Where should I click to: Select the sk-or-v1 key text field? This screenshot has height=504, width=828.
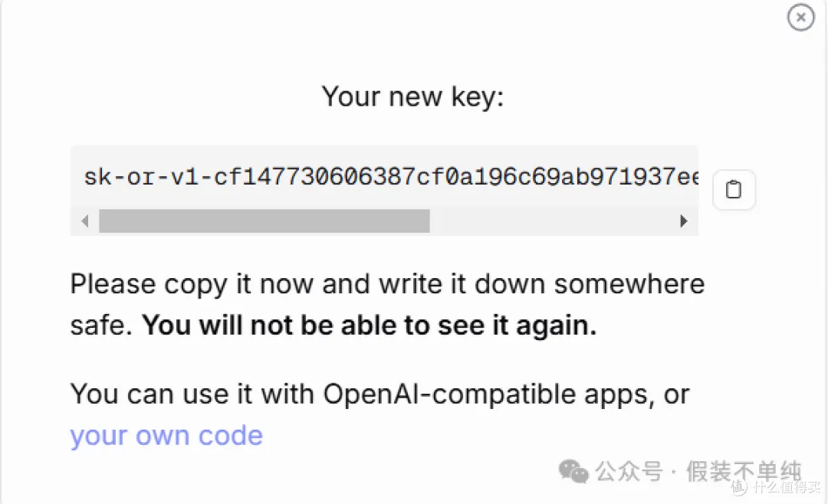click(x=383, y=176)
